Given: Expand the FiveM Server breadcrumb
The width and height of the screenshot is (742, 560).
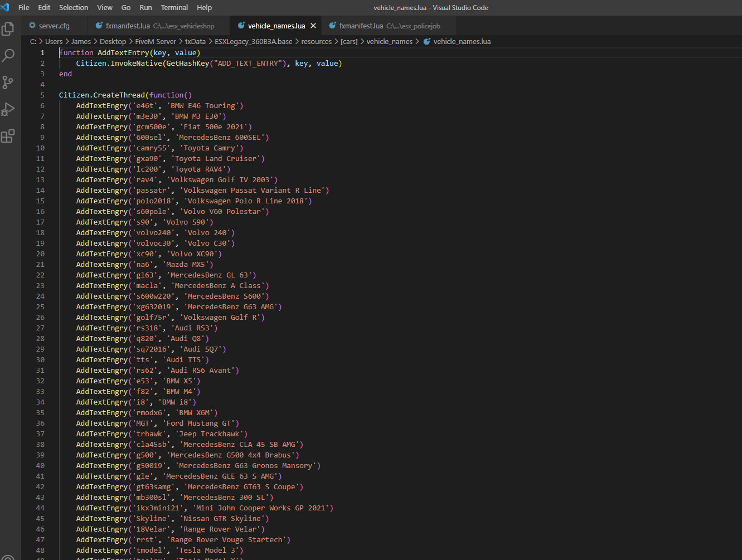Looking at the screenshot, I should (x=156, y=41).
